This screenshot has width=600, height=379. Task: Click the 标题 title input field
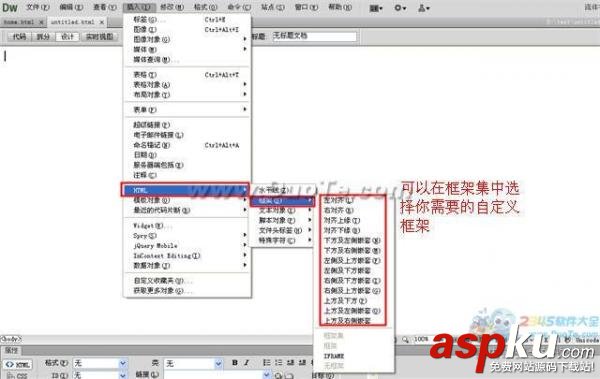coord(314,36)
